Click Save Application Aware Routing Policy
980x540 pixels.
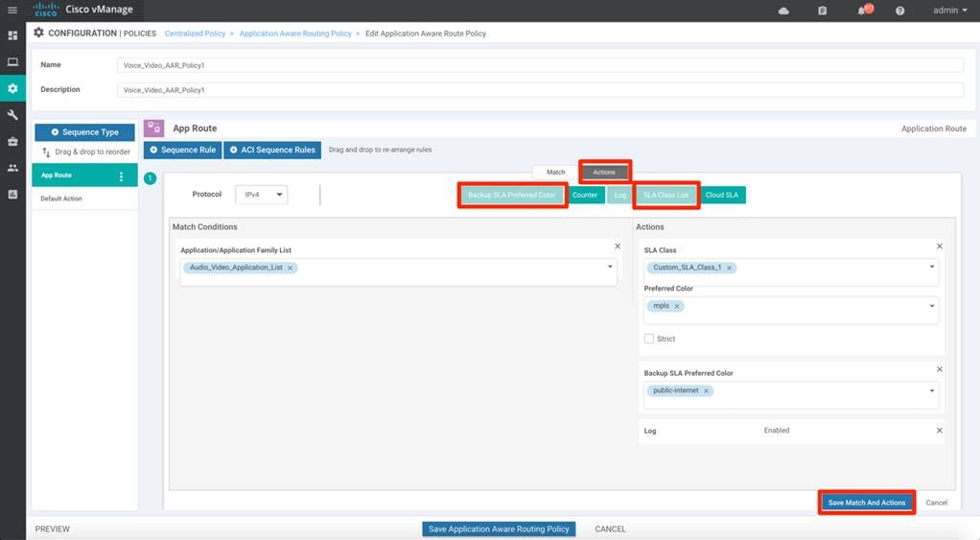click(x=499, y=528)
